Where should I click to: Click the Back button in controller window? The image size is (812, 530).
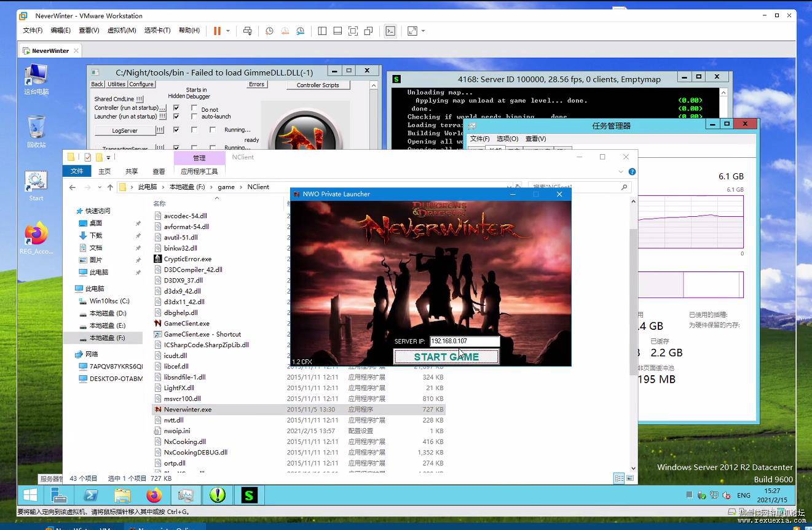(97, 84)
